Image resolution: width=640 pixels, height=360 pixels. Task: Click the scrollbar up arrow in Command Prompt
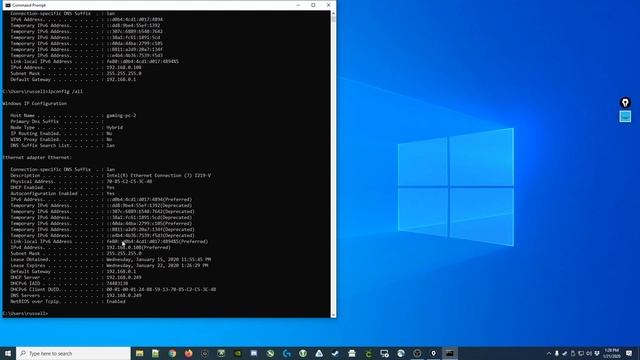333,13
